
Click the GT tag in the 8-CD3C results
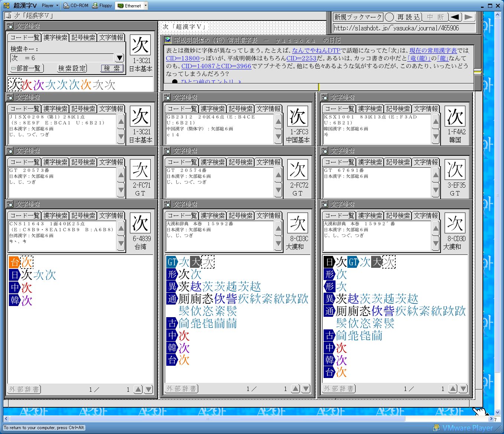coord(172,262)
